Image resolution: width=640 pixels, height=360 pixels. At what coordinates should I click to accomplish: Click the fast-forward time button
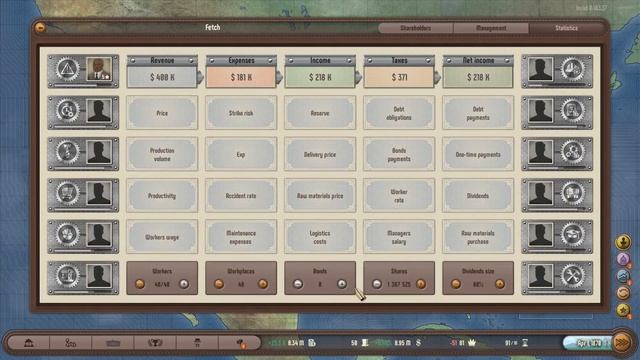click(x=622, y=343)
